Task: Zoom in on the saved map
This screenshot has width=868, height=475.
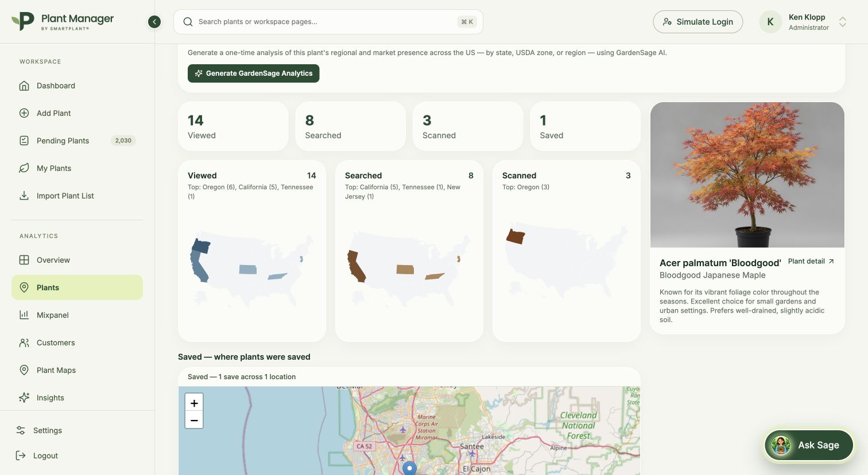Action: (194, 403)
